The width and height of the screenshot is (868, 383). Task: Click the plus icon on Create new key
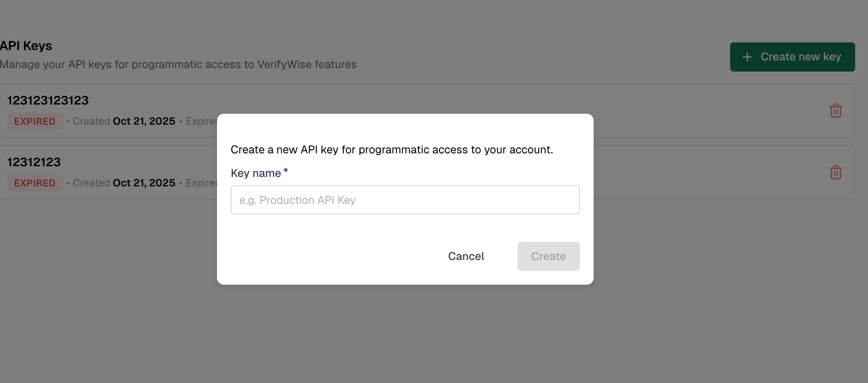pyautogui.click(x=746, y=57)
